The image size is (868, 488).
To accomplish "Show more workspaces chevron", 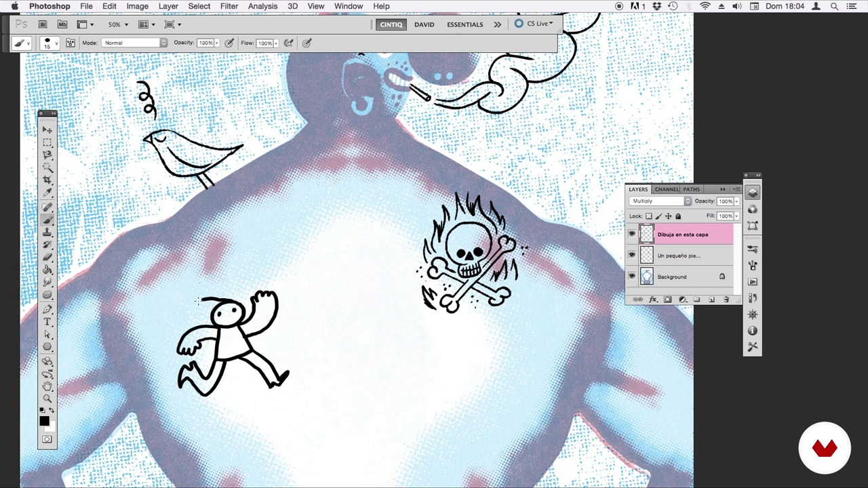I will (498, 24).
